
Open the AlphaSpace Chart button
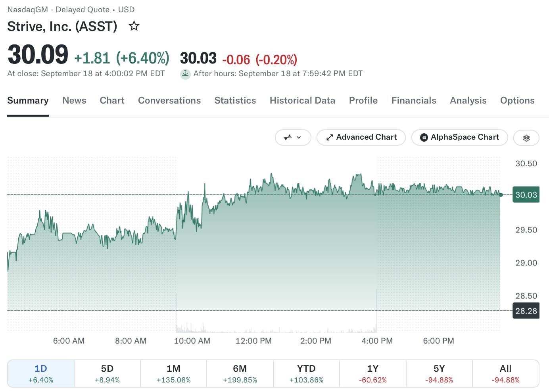pos(460,138)
